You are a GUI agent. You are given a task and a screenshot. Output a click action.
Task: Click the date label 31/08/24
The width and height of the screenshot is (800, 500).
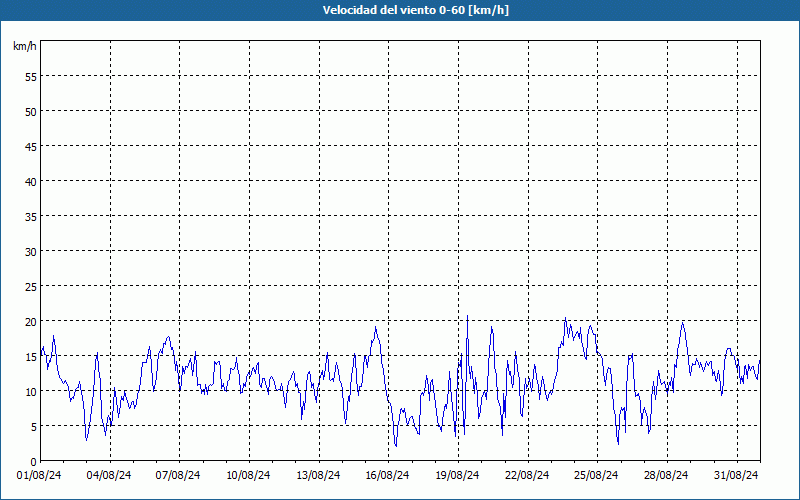tap(736, 475)
